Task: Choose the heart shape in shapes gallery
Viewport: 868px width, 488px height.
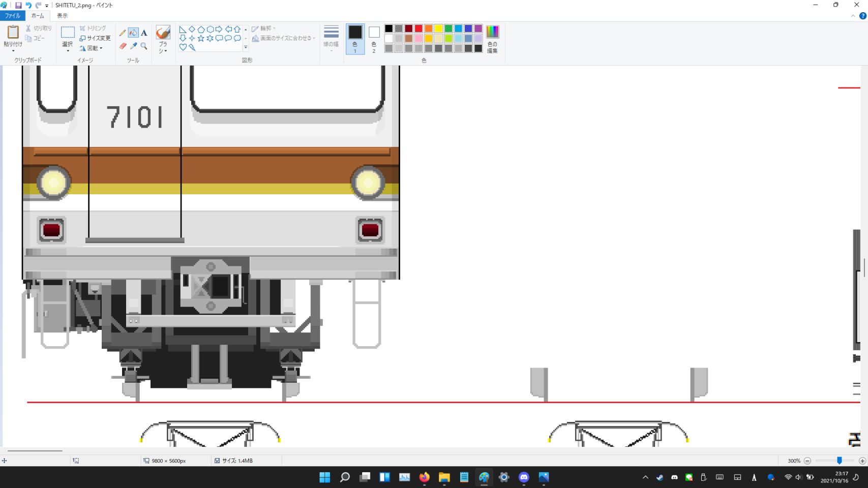Action: click(183, 47)
